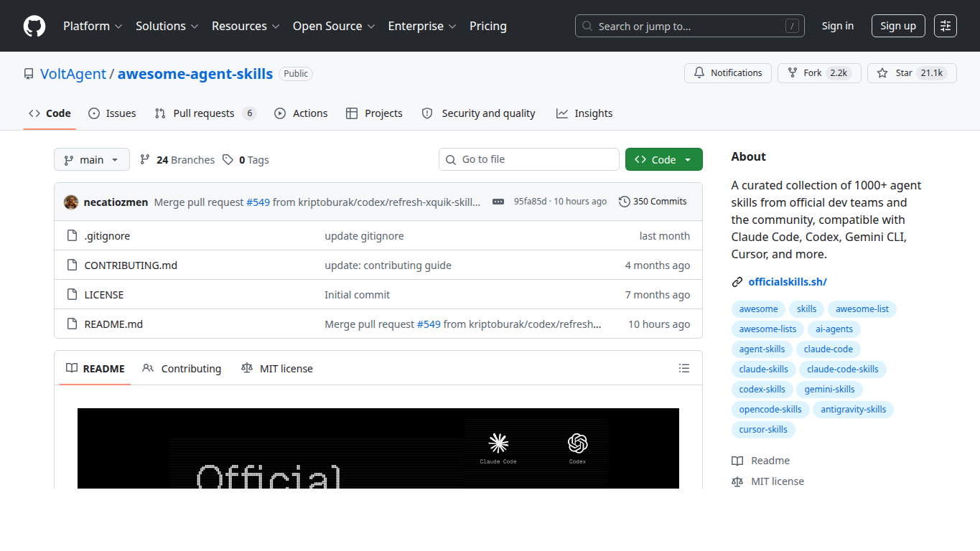Open the README outline list icon
Image resolution: width=980 pixels, height=551 pixels.
point(684,368)
